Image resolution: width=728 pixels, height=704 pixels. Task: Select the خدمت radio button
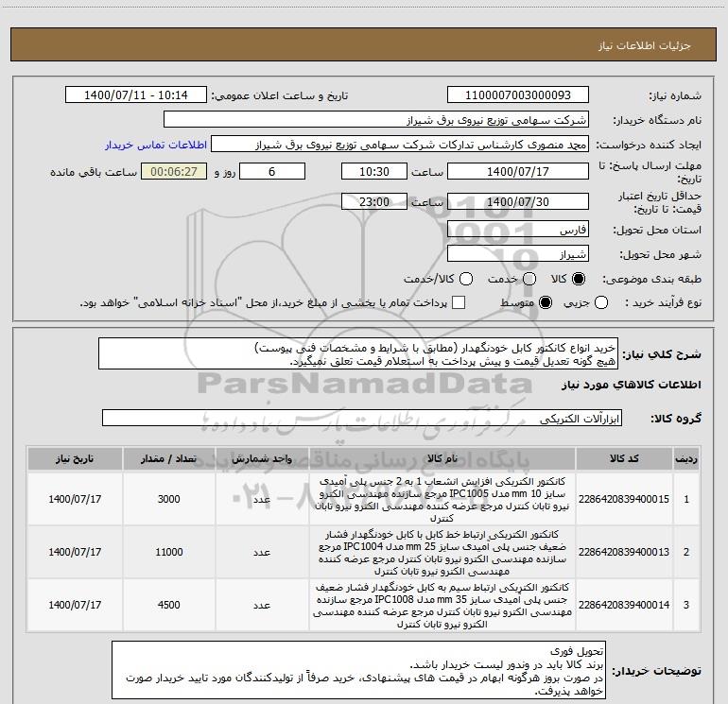click(529, 279)
